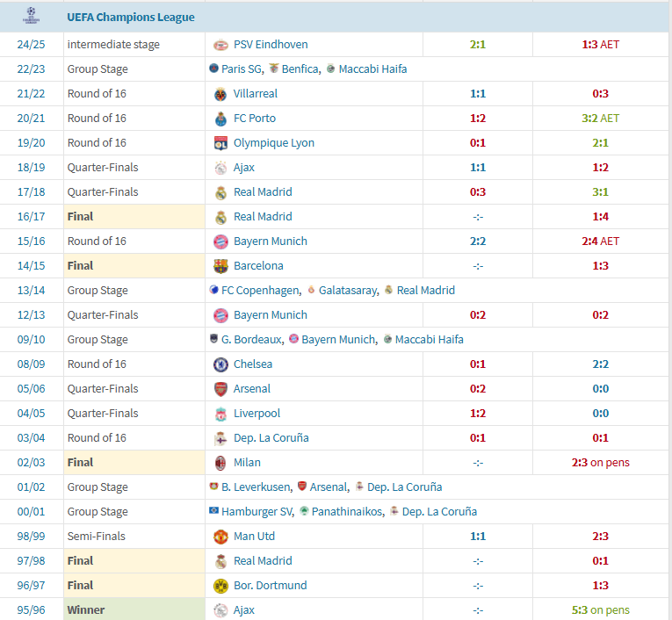
Task: Click Real Madrid crest in the 97/98 row
Action: coord(220,561)
